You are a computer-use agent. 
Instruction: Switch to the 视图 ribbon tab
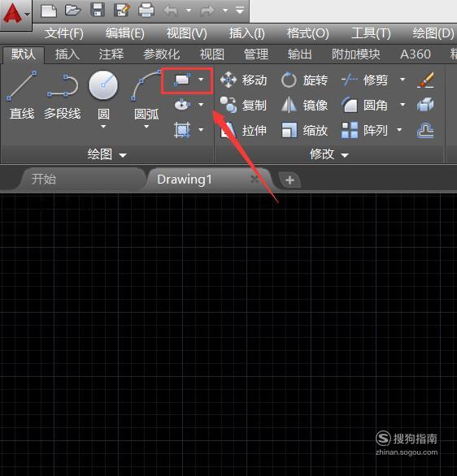(211, 54)
